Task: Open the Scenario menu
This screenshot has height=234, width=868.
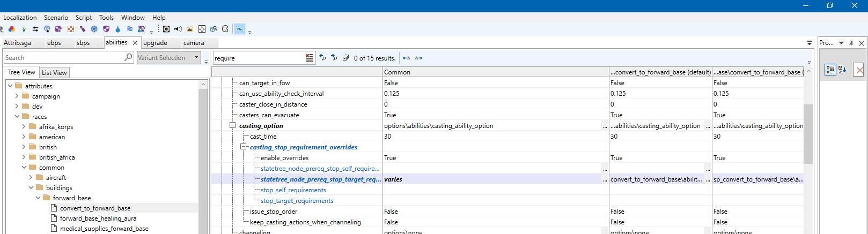Action: click(56, 17)
